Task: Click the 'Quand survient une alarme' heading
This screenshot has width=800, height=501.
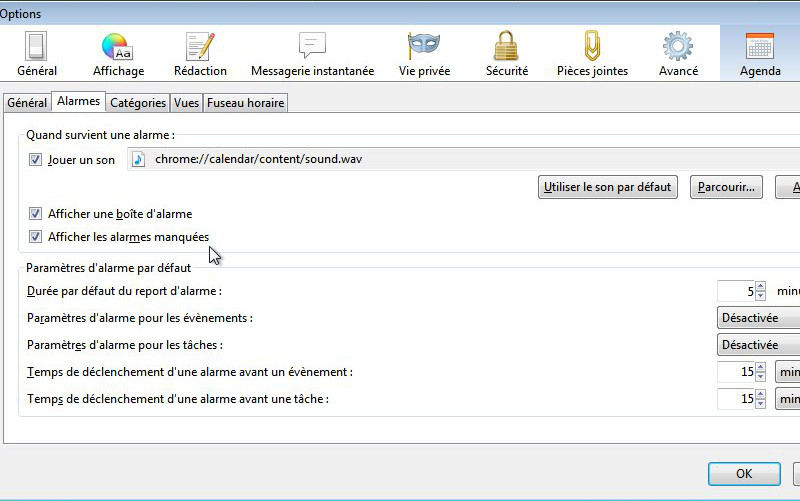Action: click(x=100, y=135)
